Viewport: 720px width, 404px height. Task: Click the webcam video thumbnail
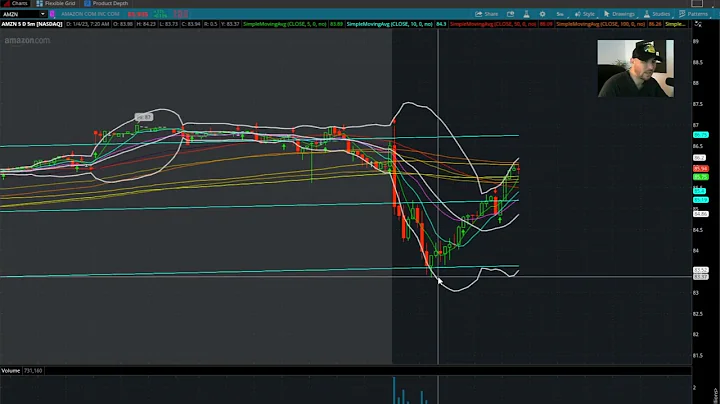[636, 68]
